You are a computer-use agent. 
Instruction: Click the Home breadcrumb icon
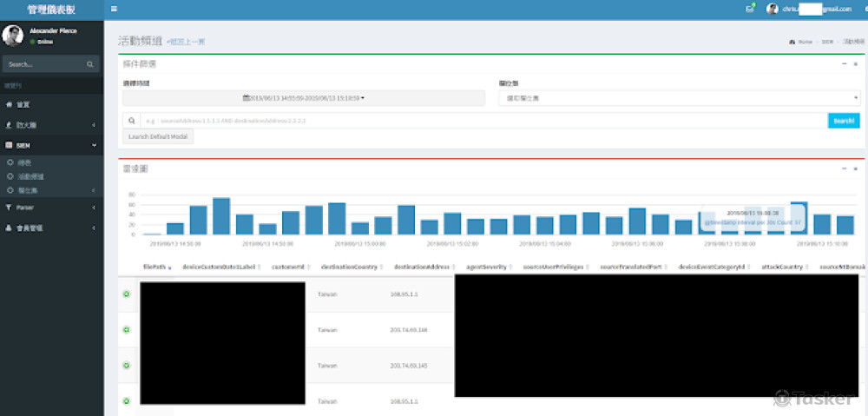coord(792,42)
